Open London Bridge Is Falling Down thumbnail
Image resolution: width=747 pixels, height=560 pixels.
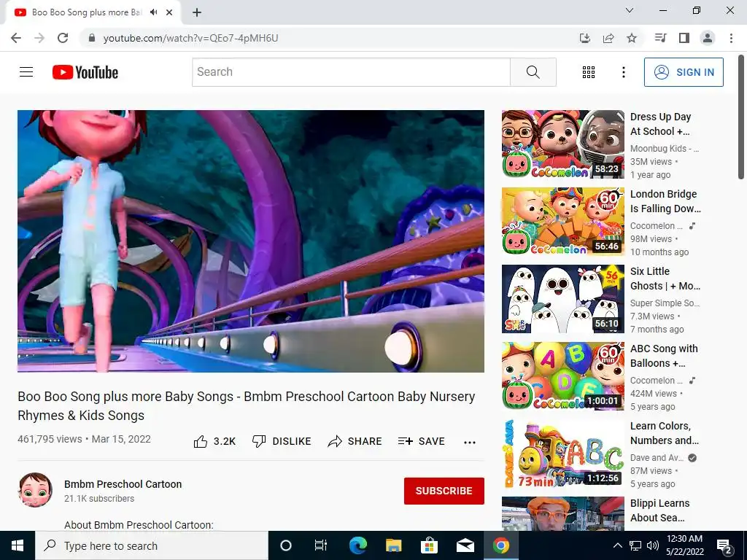point(562,222)
